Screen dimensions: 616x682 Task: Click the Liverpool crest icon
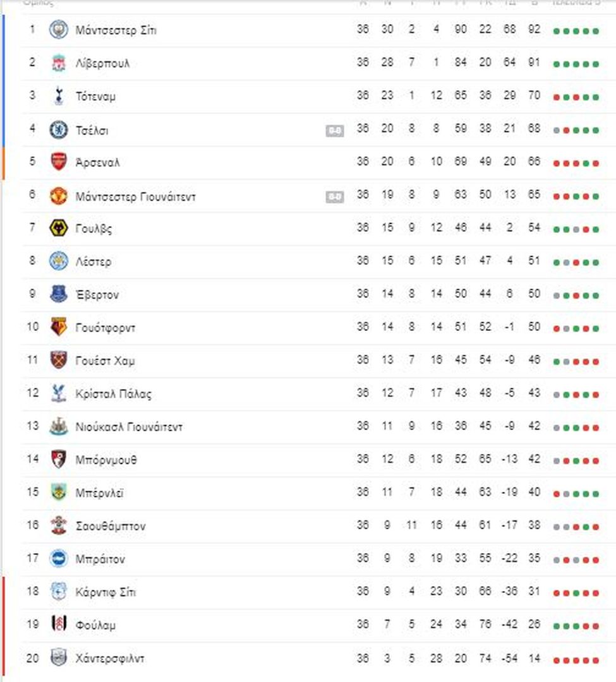click(x=58, y=63)
